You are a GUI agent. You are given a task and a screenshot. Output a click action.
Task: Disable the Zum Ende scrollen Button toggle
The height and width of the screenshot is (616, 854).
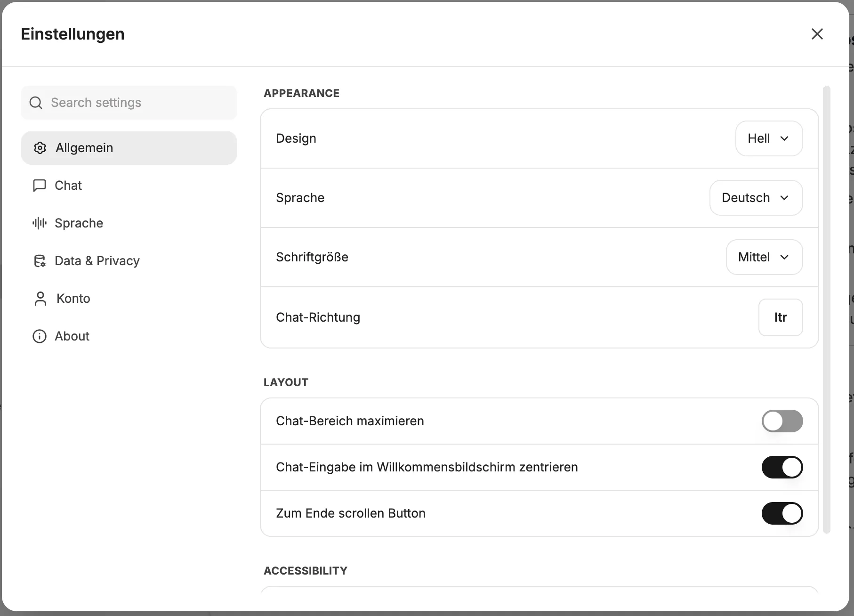(x=782, y=513)
